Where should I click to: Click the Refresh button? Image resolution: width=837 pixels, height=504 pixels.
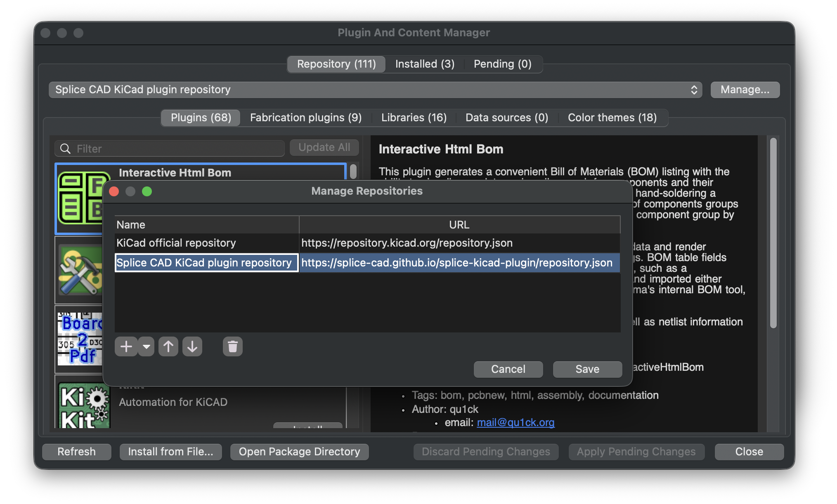point(76,452)
